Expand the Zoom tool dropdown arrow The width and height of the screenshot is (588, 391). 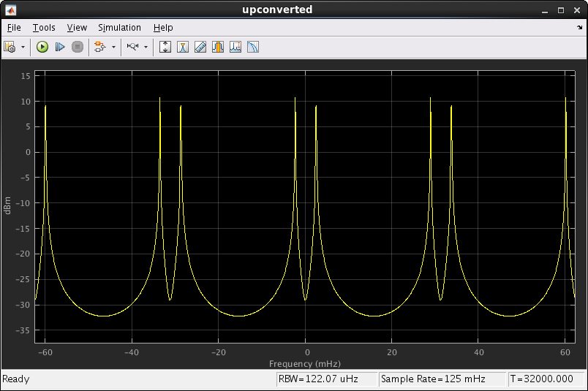pyautogui.click(x=146, y=47)
